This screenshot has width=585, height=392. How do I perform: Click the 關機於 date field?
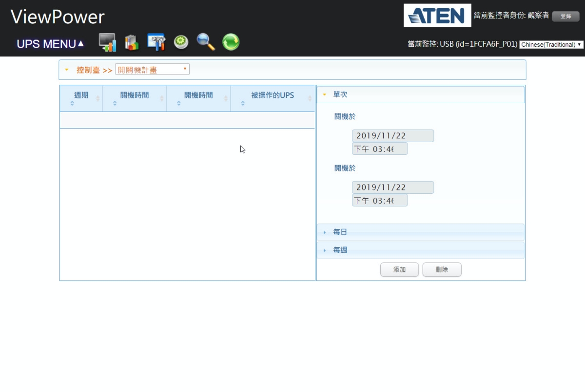click(393, 136)
